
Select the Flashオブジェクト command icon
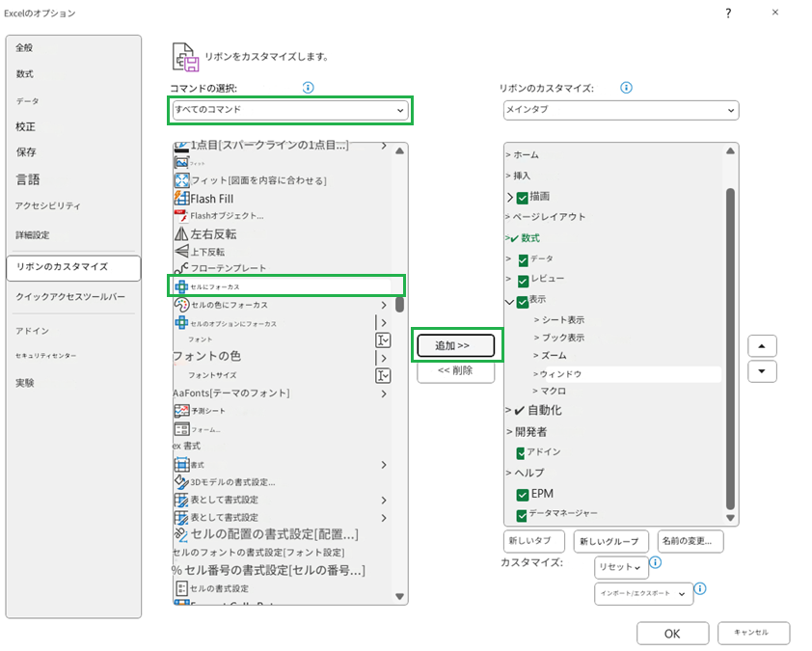(180, 216)
